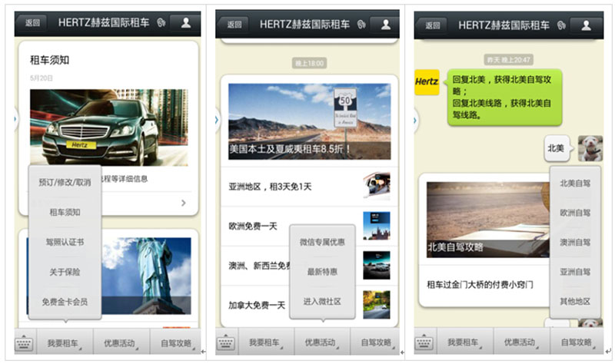
Task: Tap the left-edge arrow tab in the middle phone
Action: [218, 121]
